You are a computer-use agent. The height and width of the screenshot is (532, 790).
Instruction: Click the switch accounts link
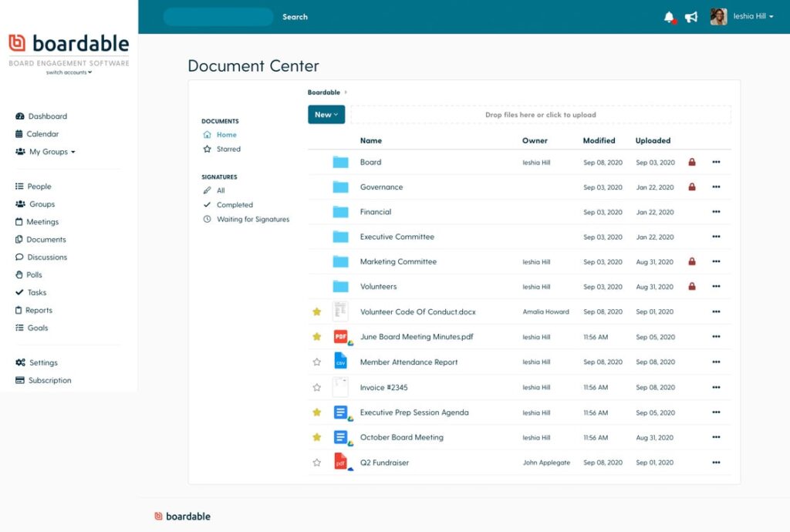point(69,72)
